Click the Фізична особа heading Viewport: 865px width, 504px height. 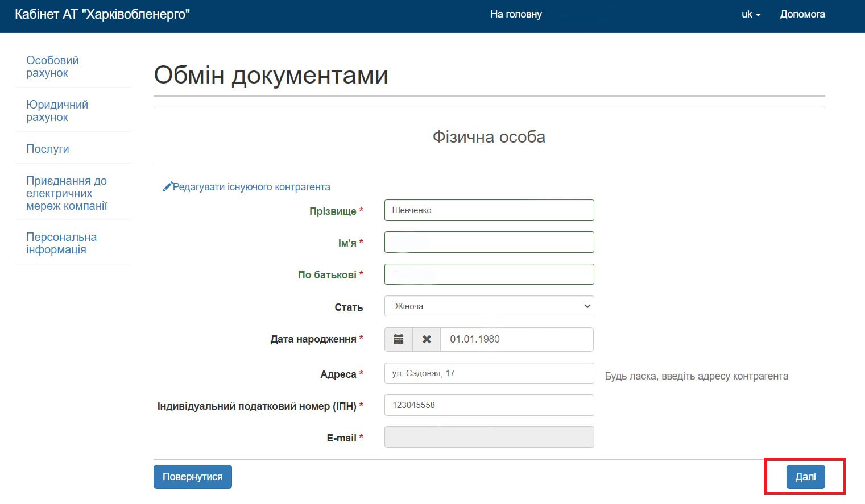pyautogui.click(x=489, y=137)
